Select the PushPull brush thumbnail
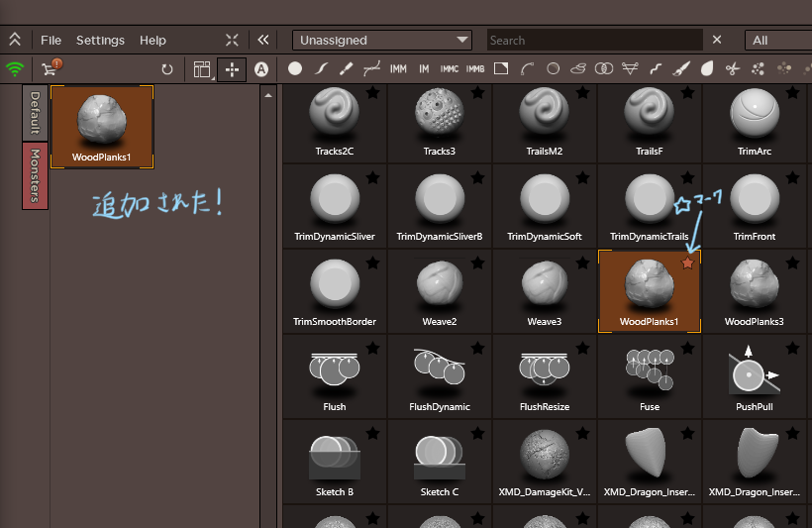 (x=754, y=377)
